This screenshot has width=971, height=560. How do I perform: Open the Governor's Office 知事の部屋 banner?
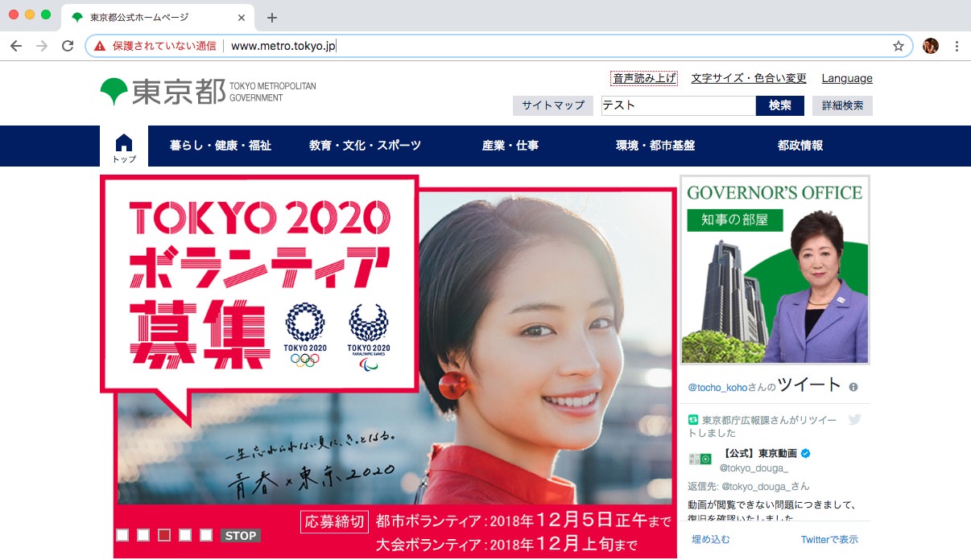point(775,270)
